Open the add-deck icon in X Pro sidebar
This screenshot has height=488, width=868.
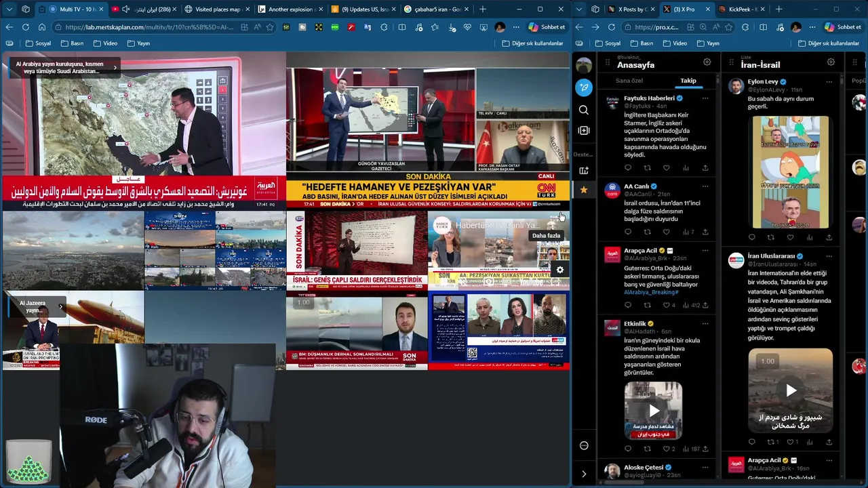coord(584,170)
